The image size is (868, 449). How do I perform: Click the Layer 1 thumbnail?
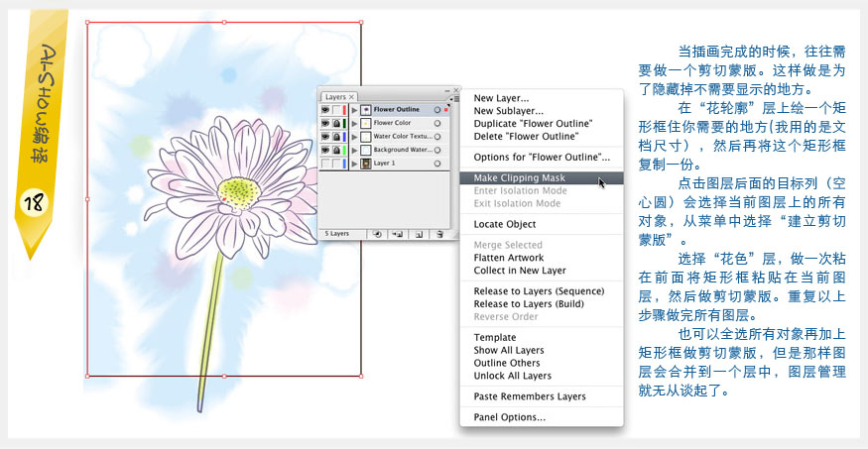pos(365,164)
